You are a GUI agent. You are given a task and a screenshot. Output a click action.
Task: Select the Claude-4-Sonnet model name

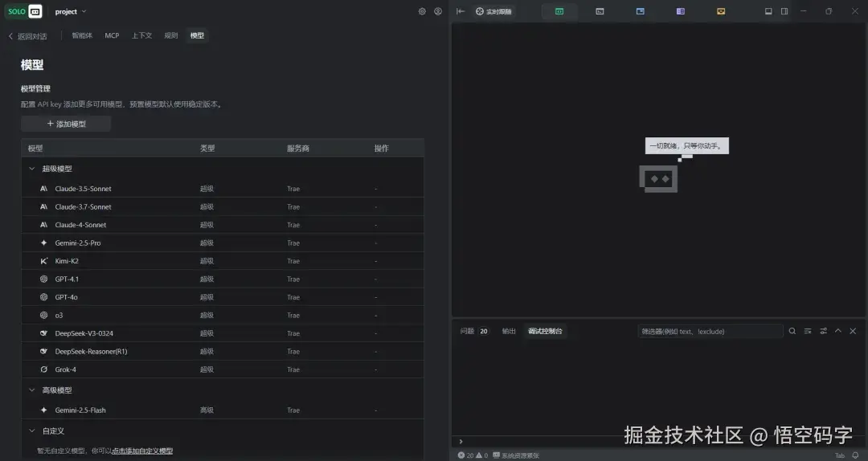pyautogui.click(x=80, y=225)
